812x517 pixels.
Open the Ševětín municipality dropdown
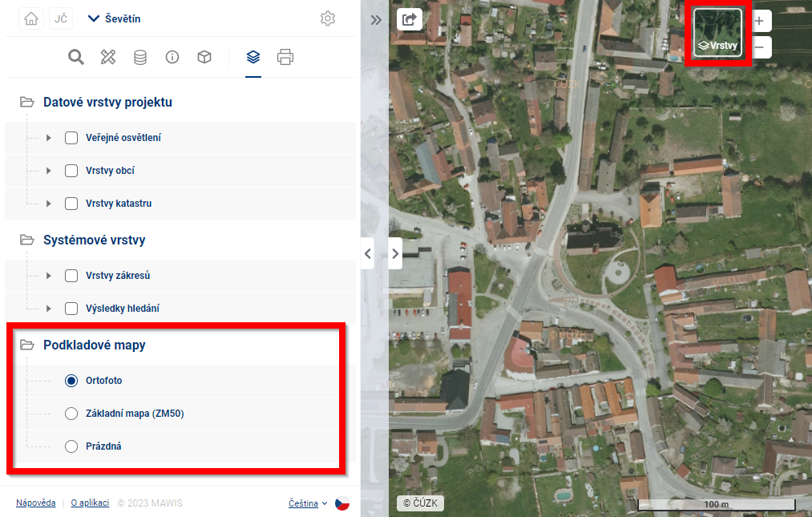tap(114, 18)
